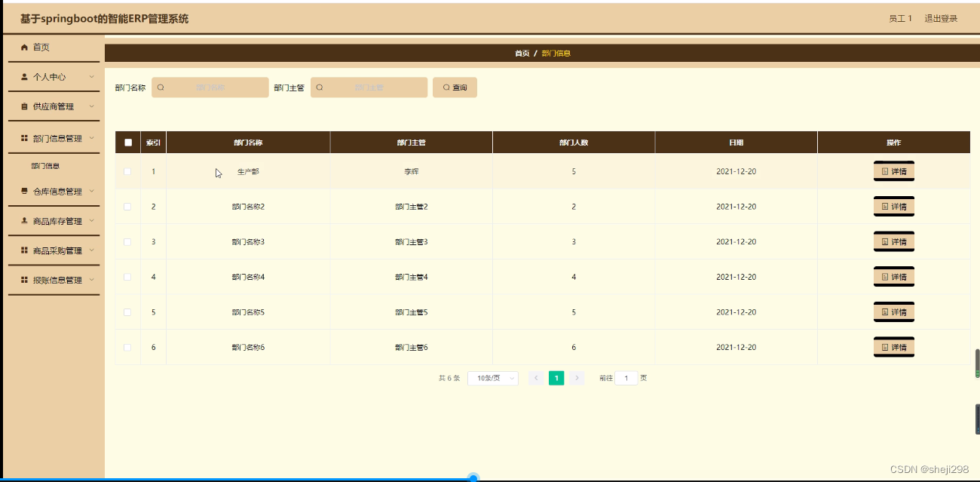Open the 10条/页 page-size dropdown
The height and width of the screenshot is (482, 980).
492,378
